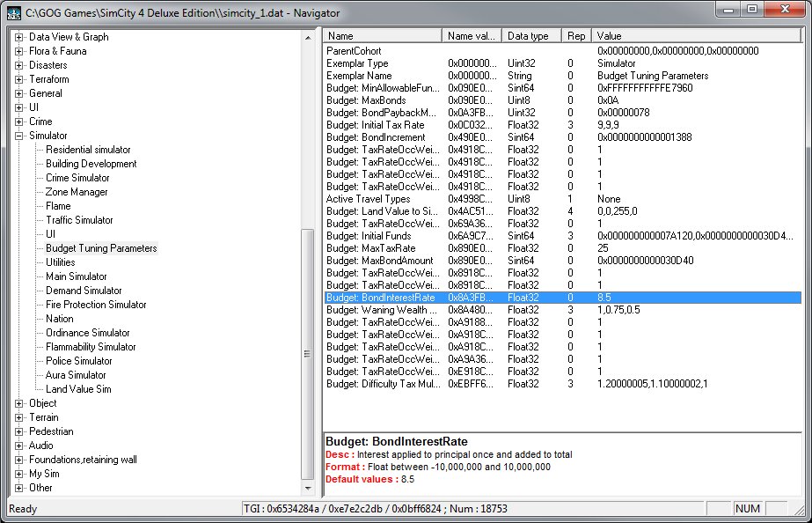Click the tree scrollbar down arrow

tap(308, 488)
